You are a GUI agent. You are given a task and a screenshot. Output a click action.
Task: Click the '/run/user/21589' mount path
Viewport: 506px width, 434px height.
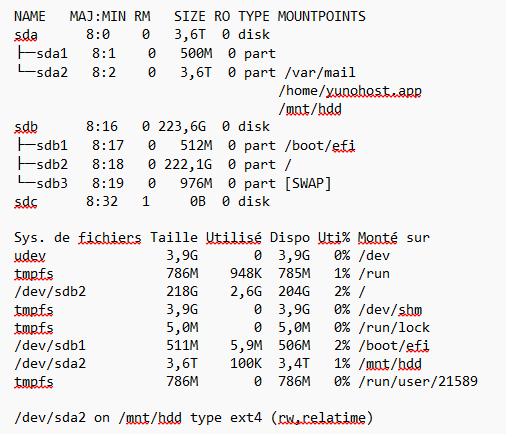click(x=418, y=381)
